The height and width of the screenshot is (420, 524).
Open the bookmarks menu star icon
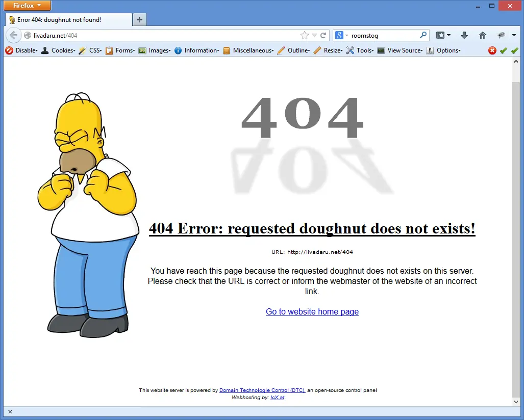click(x=443, y=35)
